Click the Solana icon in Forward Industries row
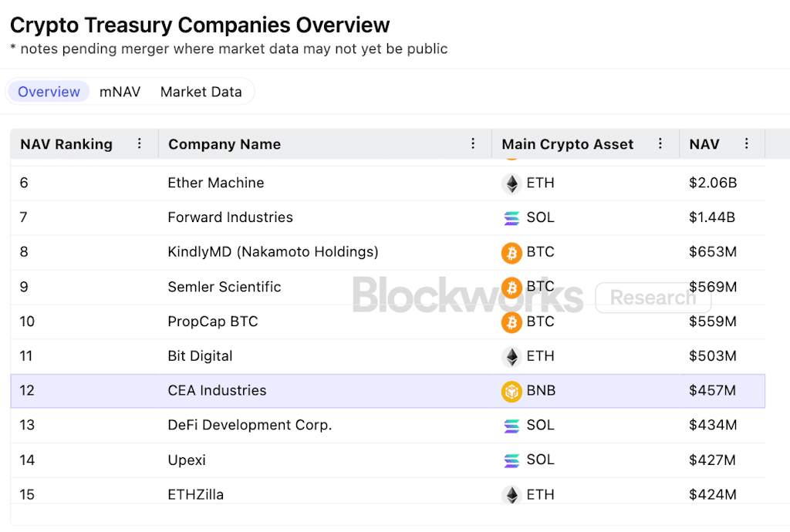Image resolution: width=790 pixels, height=532 pixels. coord(511,218)
